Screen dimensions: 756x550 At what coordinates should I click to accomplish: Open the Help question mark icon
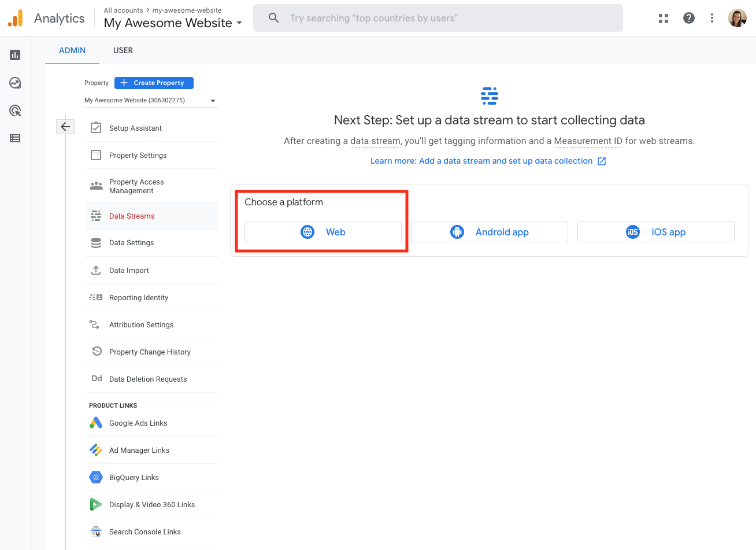click(689, 18)
